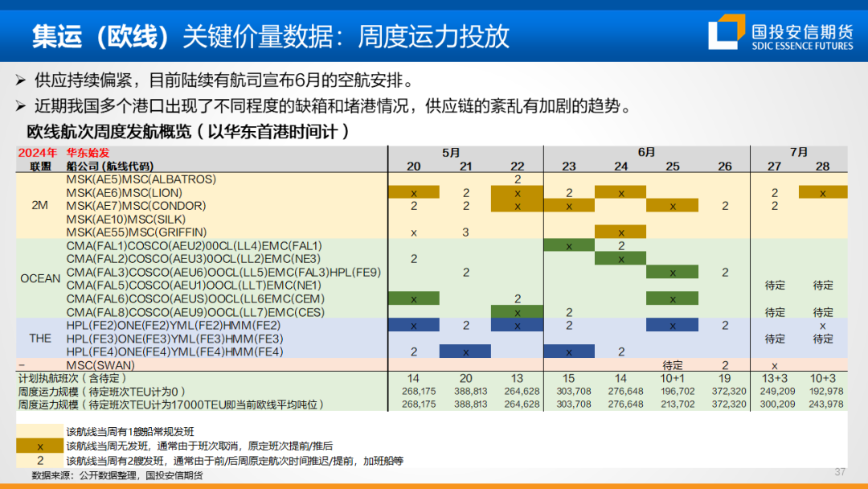868x489 pixels.
Task: Click the heading 欧线航次周度发航概览
Action: coord(188,132)
